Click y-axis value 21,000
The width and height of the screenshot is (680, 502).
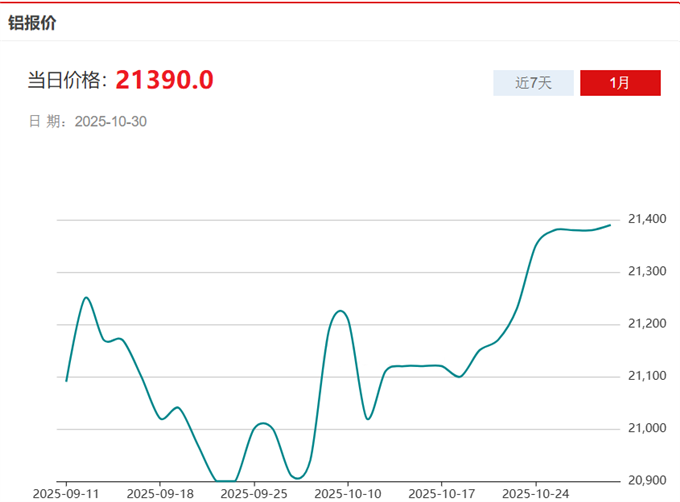(645, 429)
